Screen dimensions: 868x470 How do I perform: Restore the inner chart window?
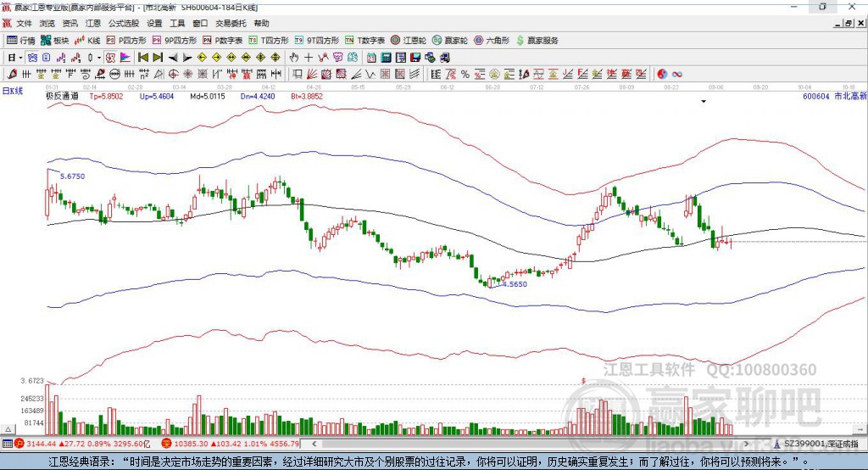(x=849, y=23)
